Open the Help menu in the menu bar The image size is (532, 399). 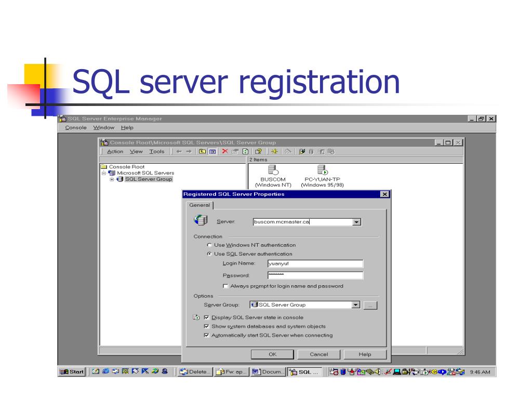(x=127, y=128)
